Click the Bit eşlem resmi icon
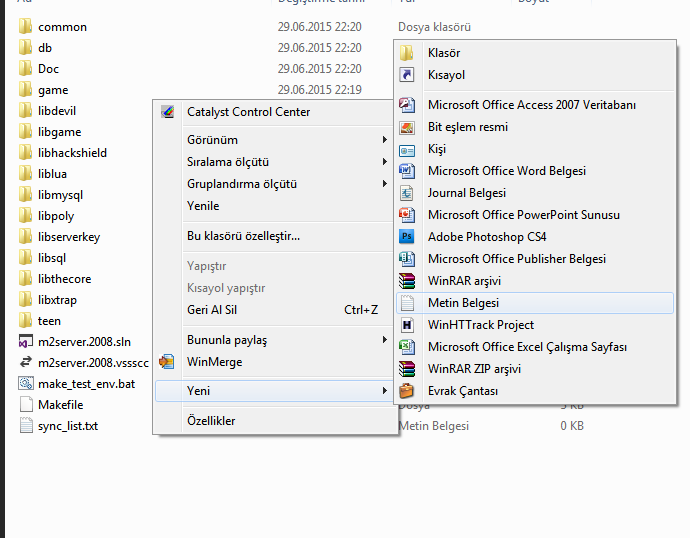Image resolution: width=690 pixels, height=538 pixels. click(407, 127)
